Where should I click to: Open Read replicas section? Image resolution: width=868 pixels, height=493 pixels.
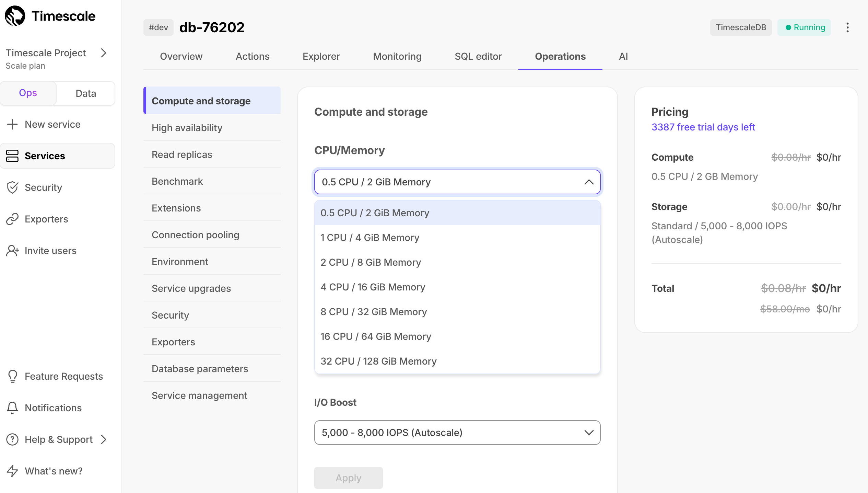[x=212, y=154]
